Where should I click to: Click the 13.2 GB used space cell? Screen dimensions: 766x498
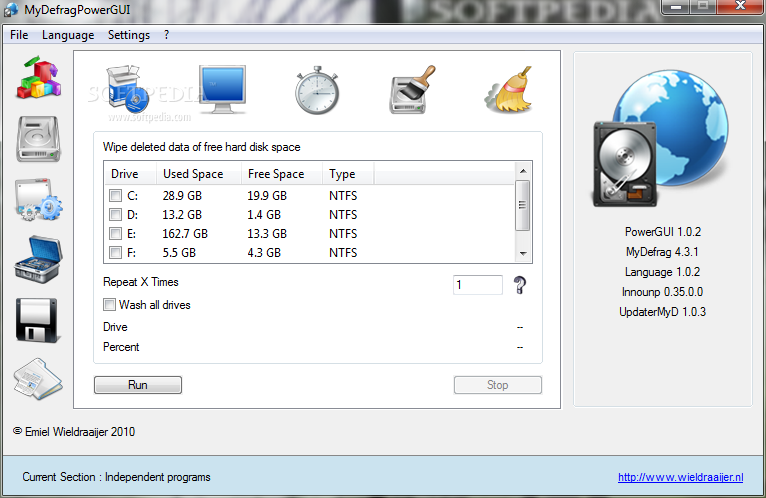182,215
